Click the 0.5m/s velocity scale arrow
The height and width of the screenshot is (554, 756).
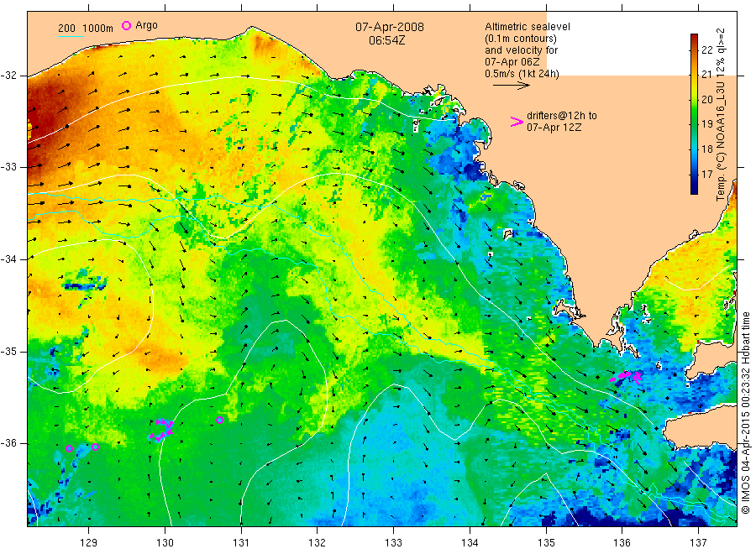(x=511, y=86)
